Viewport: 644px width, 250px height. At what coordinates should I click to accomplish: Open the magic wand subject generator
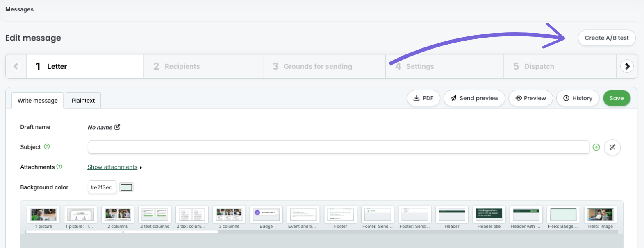612,147
